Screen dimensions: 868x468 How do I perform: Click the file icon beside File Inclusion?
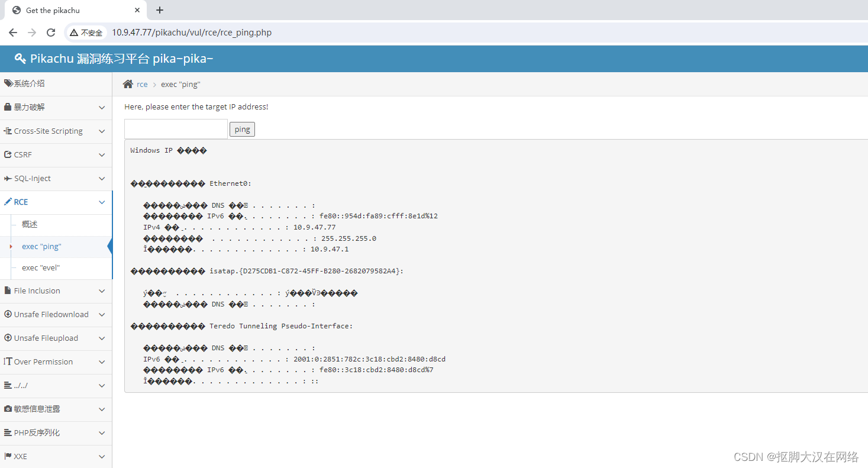(x=8, y=291)
